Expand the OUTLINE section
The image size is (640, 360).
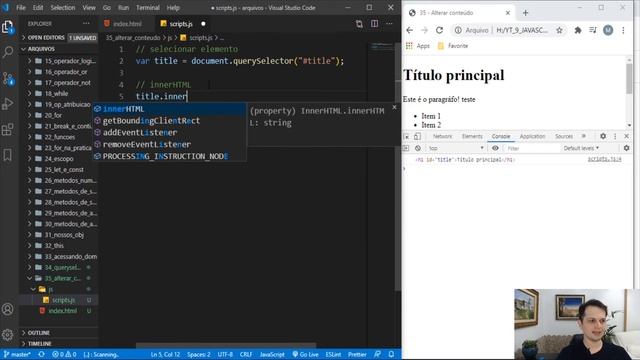(59, 333)
